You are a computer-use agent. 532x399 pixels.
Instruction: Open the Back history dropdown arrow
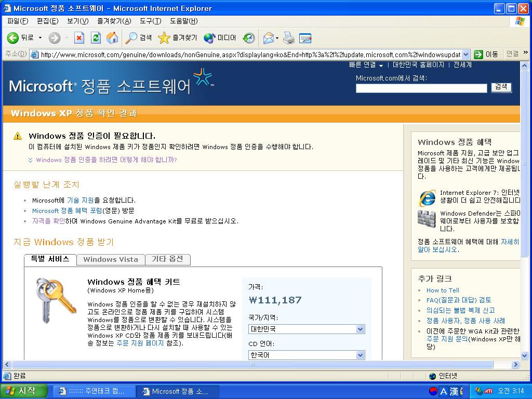(40, 37)
